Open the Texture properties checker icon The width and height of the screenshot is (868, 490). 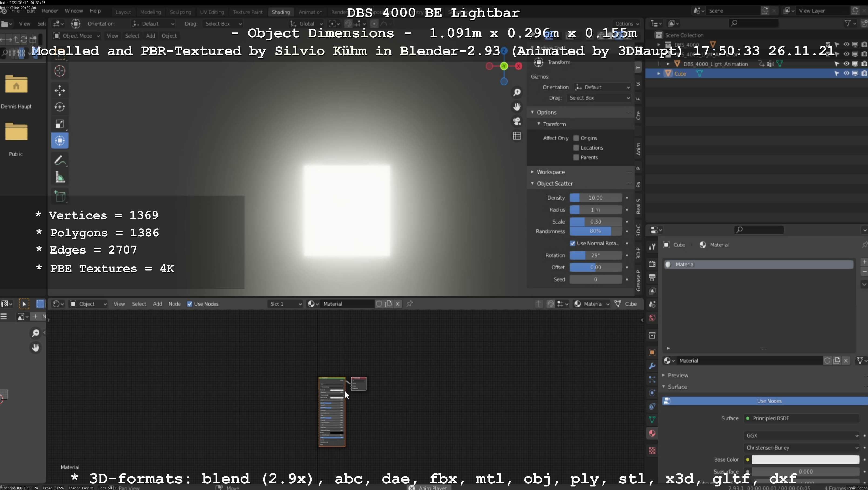[x=652, y=450]
